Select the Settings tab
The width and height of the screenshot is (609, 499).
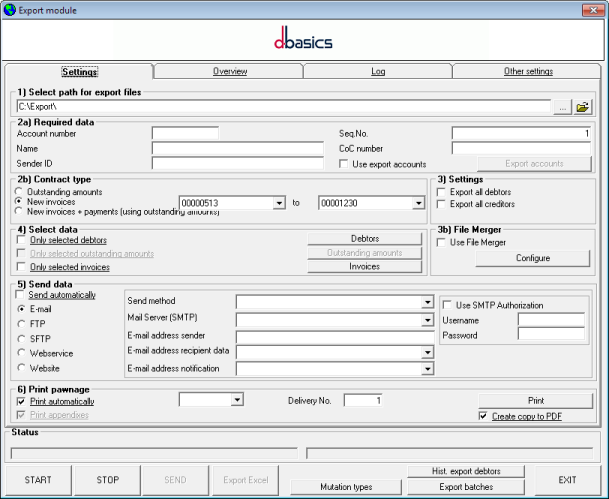pyautogui.click(x=80, y=71)
